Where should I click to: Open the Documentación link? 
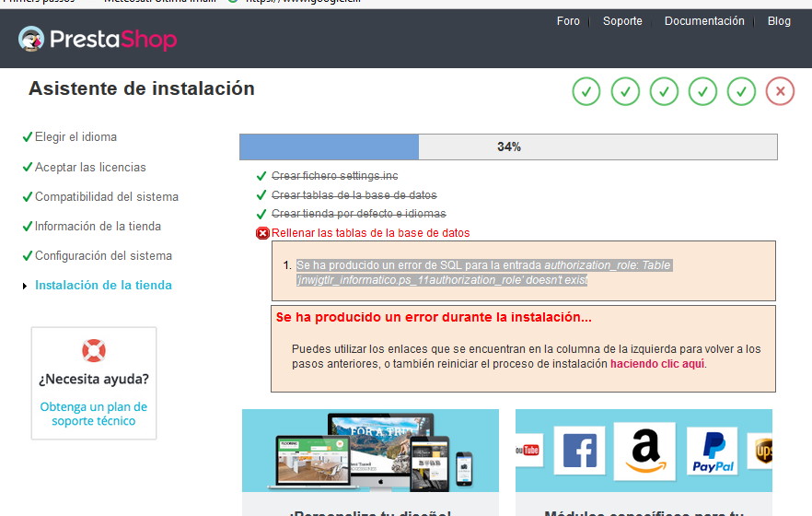[x=704, y=21]
